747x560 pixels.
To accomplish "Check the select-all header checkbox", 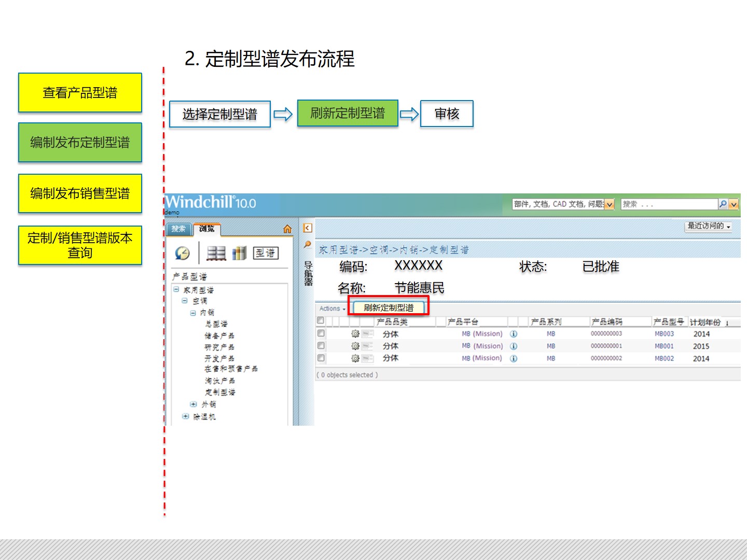I will [x=321, y=321].
